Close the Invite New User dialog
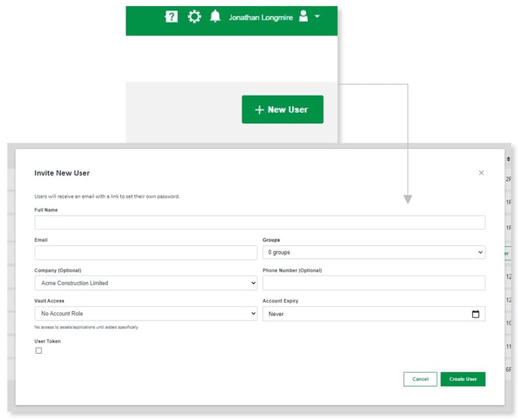This screenshot has height=420, width=518. pos(481,172)
